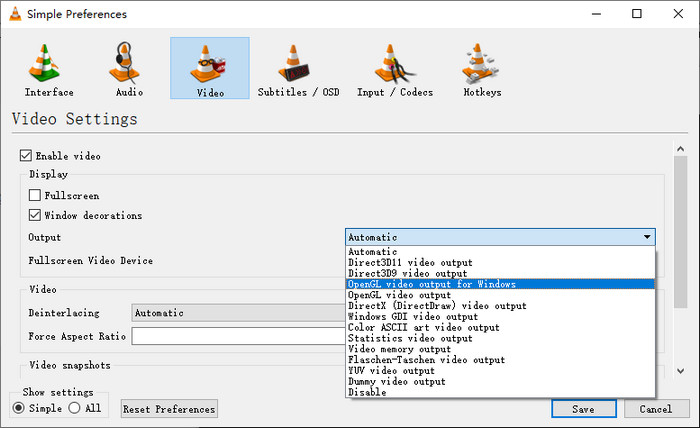The height and width of the screenshot is (428, 700).
Task: Select the Video preferences cone icon
Action: pyautogui.click(x=208, y=64)
